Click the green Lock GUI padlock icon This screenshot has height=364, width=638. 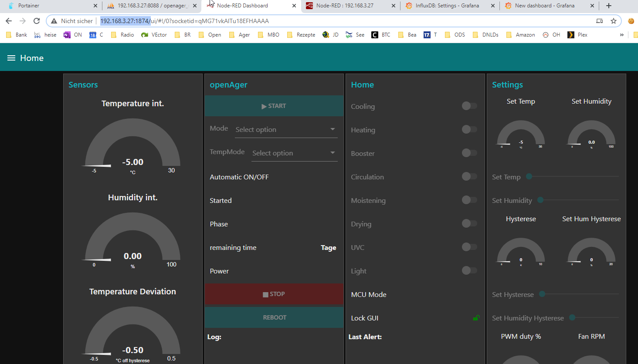476,318
